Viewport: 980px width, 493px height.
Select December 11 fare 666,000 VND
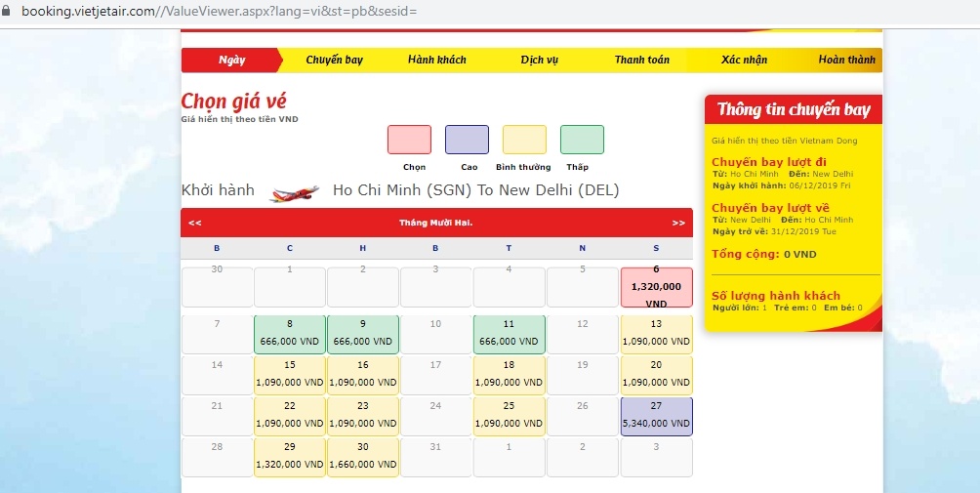coord(509,333)
